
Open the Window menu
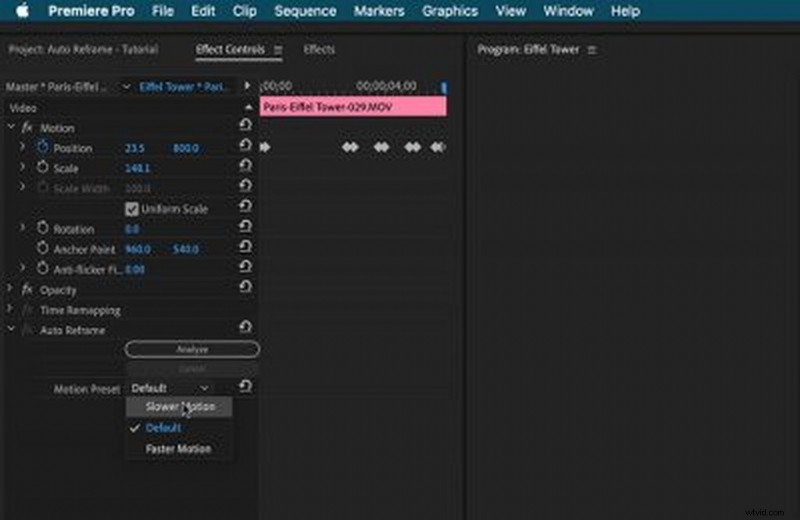coord(568,11)
